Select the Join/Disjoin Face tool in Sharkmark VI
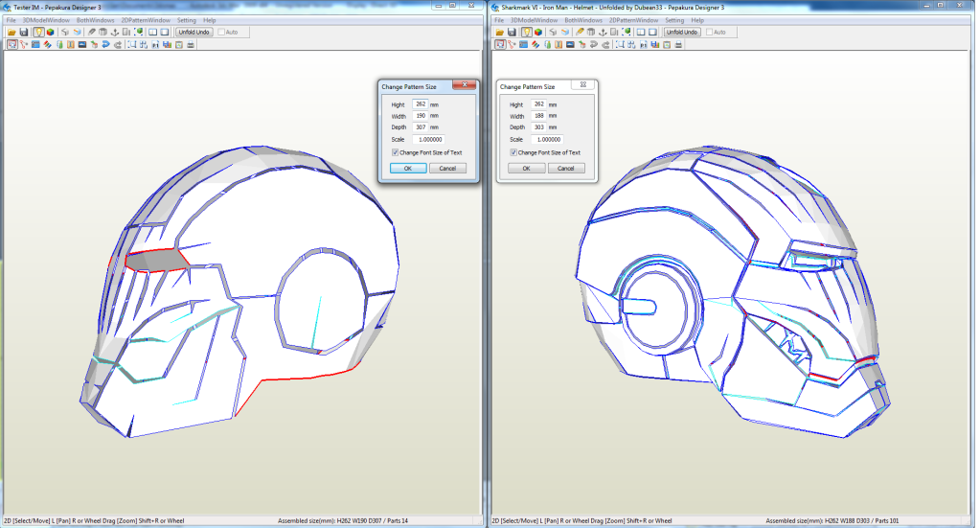The width and height of the screenshot is (980, 528). pyautogui.click(x=512, y=44)
